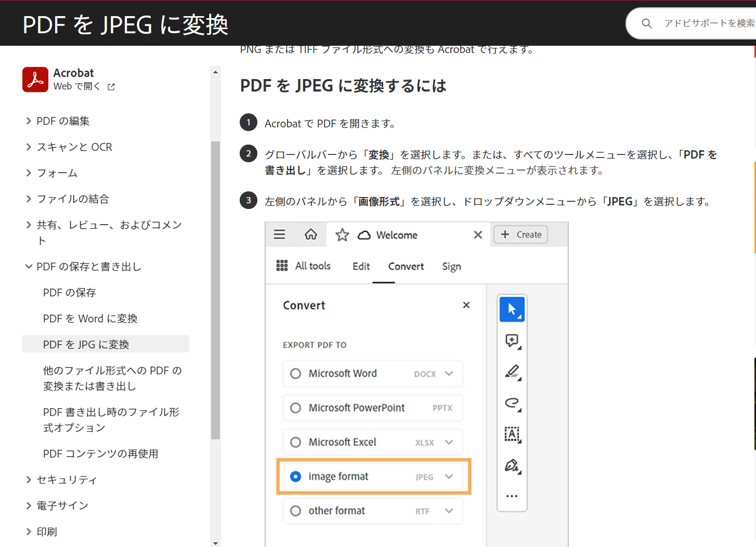Screen dimensions: 756x547
Task: Click the All tools label
Action: click(313, 266)
